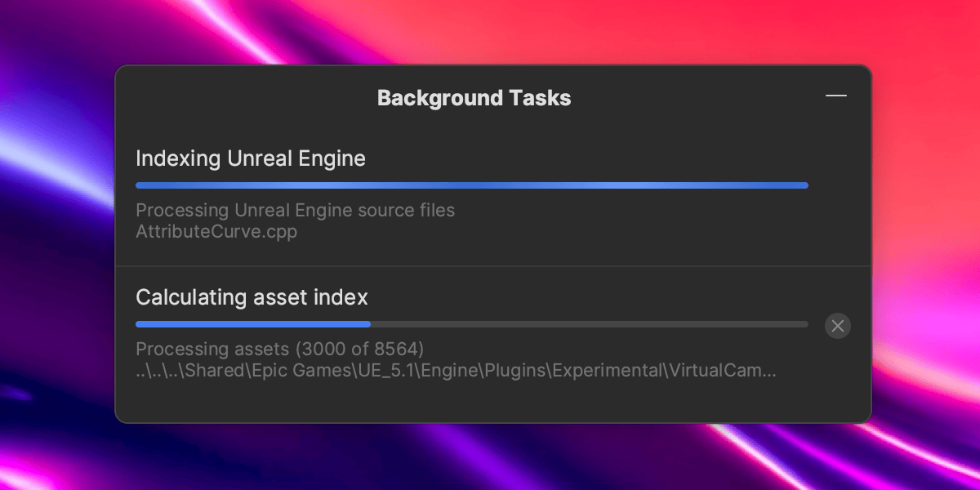Click the unfilled part of asset index progress bar
This screenshot has height=490, width=980.
(x=588, y=324)
